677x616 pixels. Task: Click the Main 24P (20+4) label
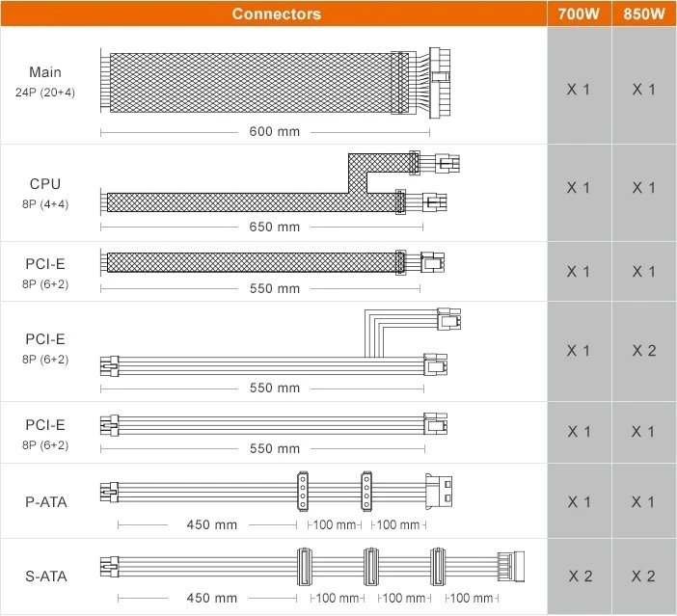(45, 82)
